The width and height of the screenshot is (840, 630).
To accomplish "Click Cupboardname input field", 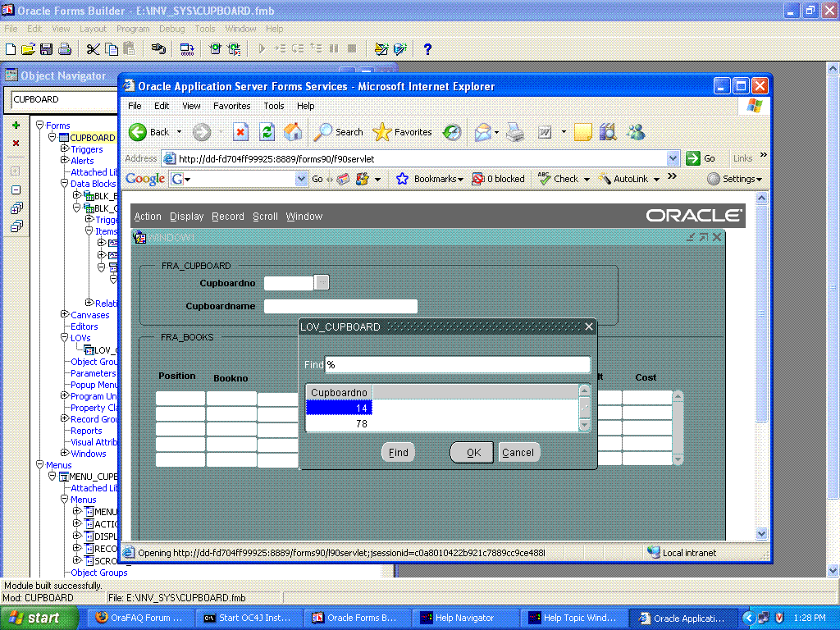I will (340, 307).
